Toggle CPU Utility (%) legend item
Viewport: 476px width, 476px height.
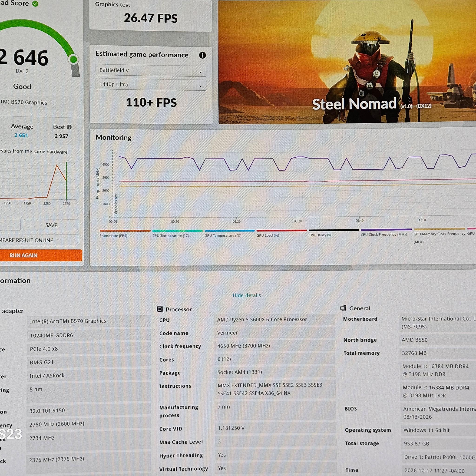(333, 233)
